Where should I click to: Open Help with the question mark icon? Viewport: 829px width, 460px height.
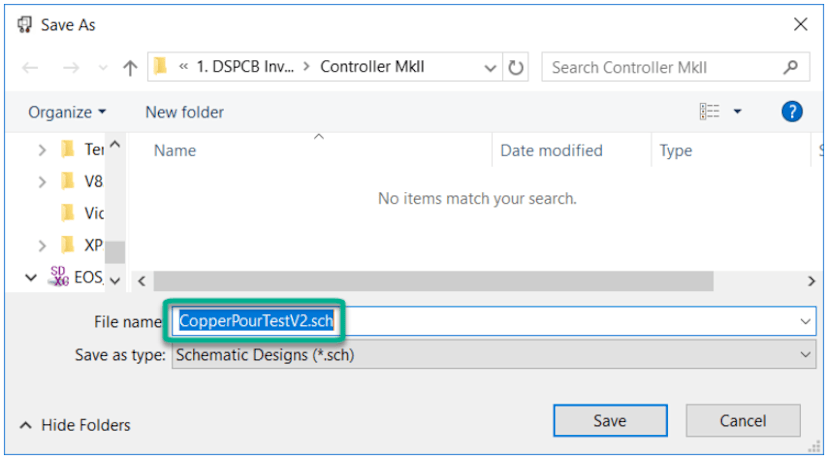(791, 112)
